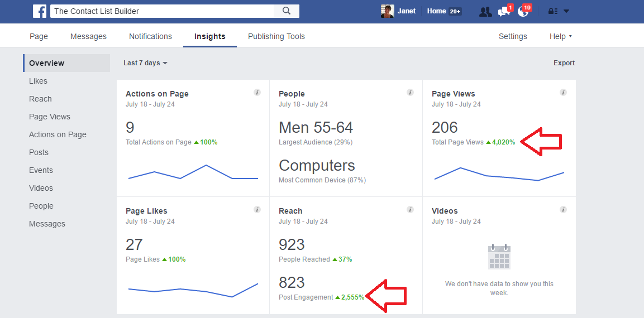The width and height of the screenshot is (644, 318).
Task: Switch to the Notifications tab
Action: tap(150, 36)
